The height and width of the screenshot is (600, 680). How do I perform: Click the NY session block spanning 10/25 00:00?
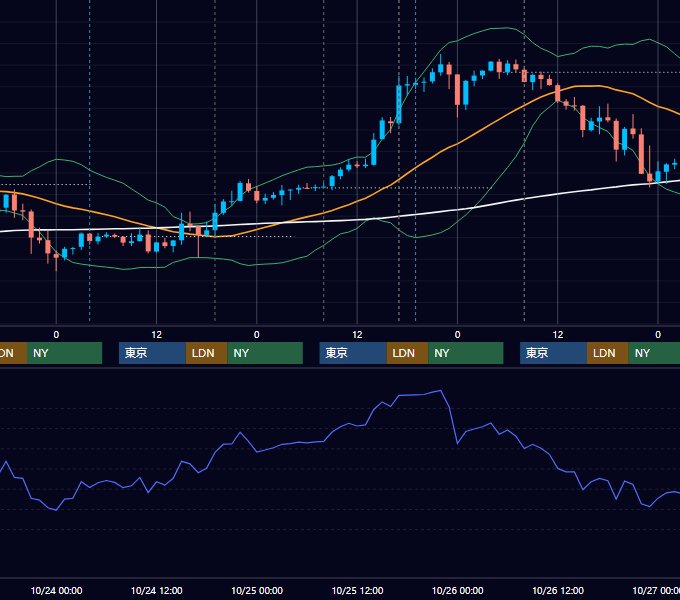tap(265, 353)
